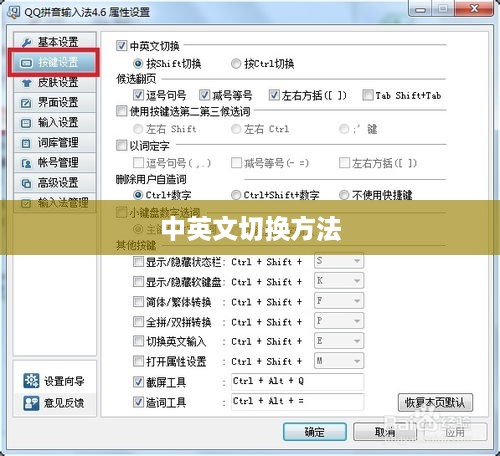The width and height of the screenshot is (500, 456).
Task: Click the icon beside 词库管理
Action: pos(26,143)
